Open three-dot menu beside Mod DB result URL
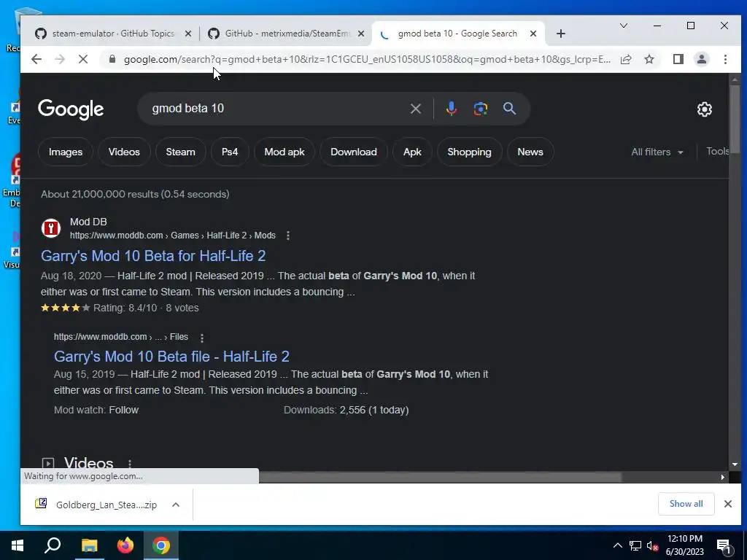This screenshot has height=560, width=747. [287, 236]
